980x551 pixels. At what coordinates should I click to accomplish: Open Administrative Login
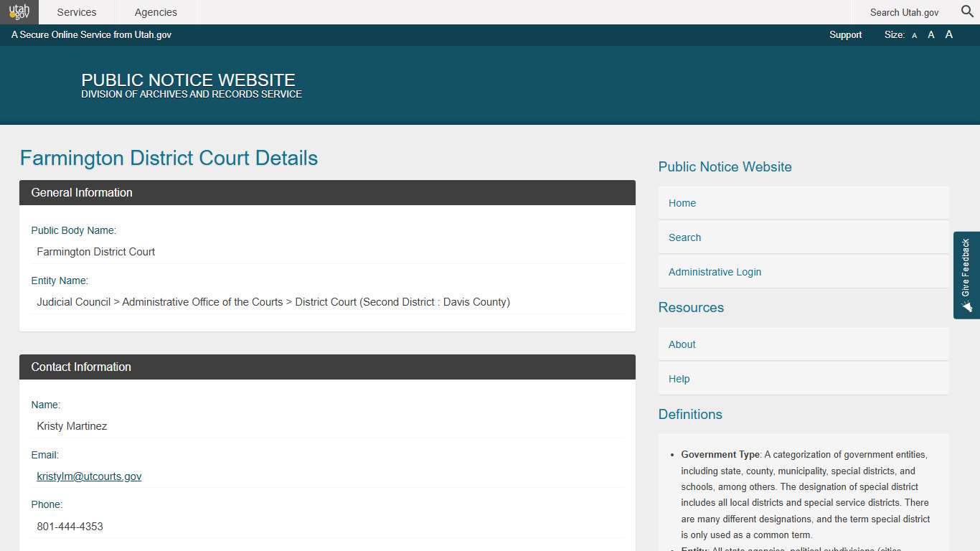point(715,272)
